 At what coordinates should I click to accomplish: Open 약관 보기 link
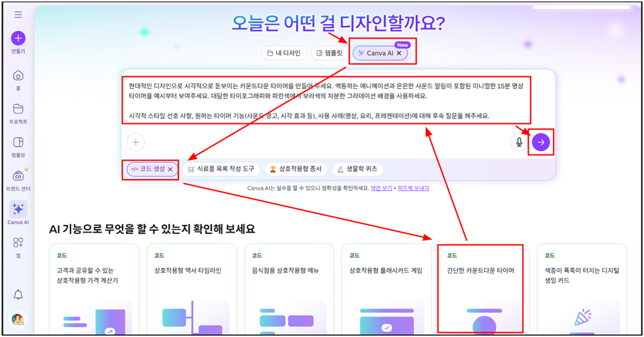pos(381,188)
